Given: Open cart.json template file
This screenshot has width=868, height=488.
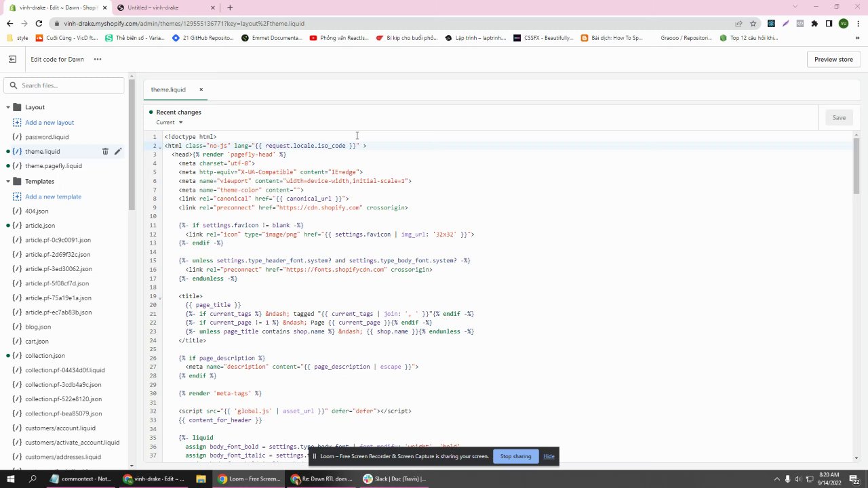Looking at the screenshot, I should coord(37,342).
